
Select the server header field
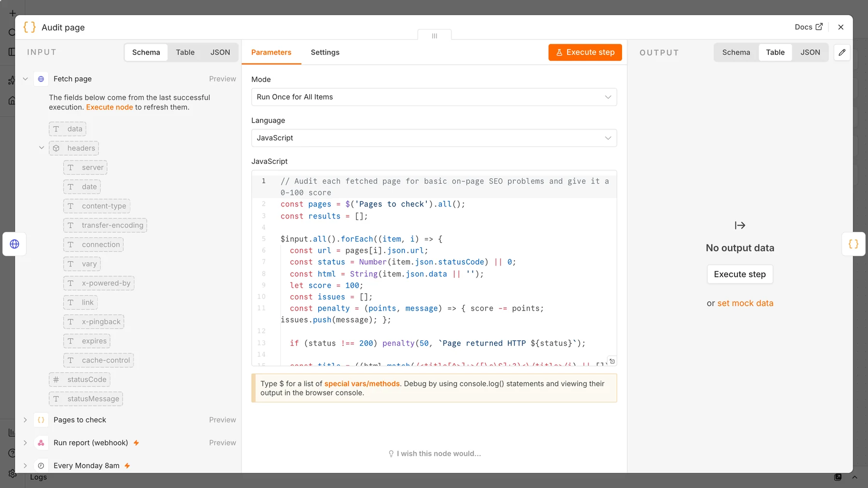click(85, 167)
